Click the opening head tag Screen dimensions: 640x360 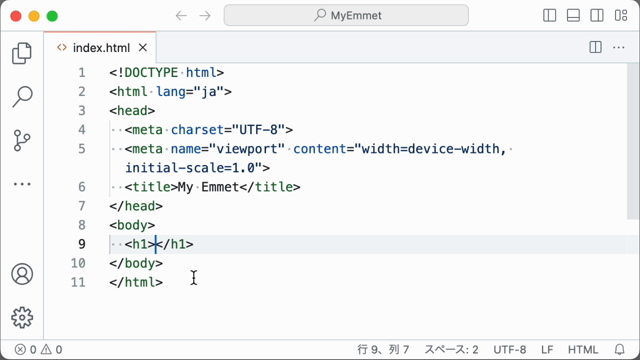pyautogui.click(x=132, y=111)
